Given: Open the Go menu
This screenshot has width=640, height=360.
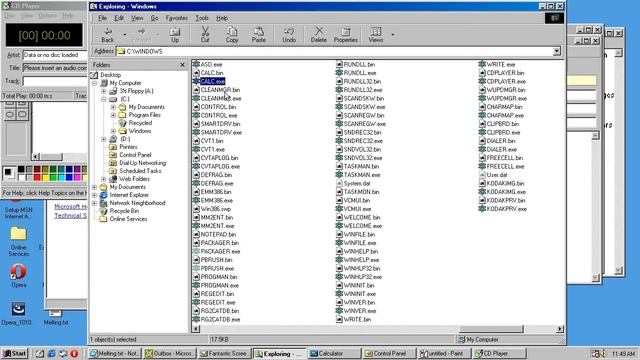Looking at the screenshot, I should [154, 18].
